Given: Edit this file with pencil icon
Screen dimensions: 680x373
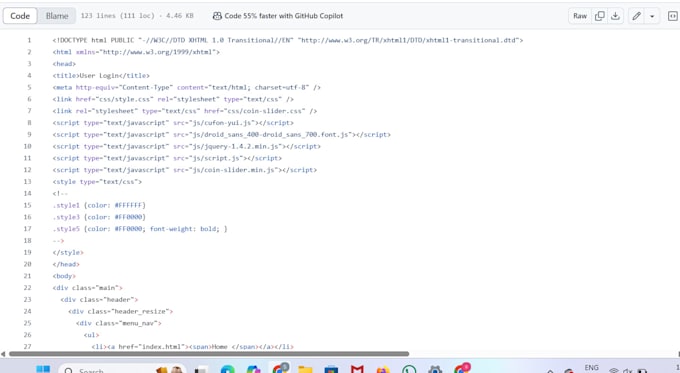Looking at the screenshot, I should [x=636, y=16].
